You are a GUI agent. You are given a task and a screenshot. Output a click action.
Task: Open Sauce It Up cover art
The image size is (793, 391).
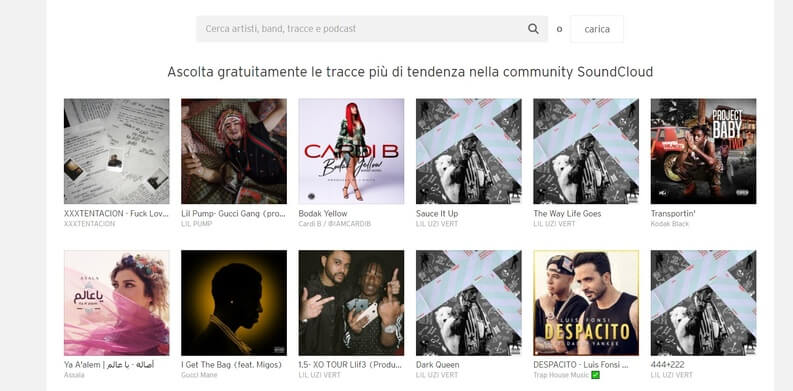coord(469,151)
